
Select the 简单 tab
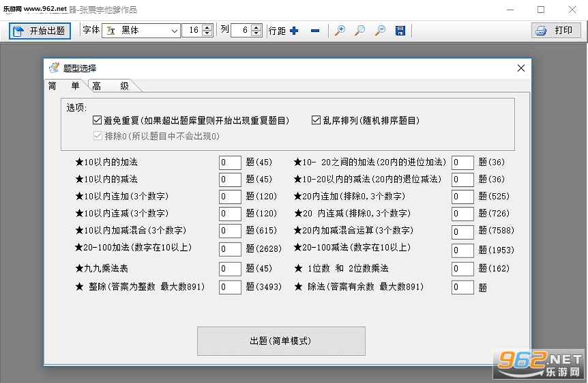(x=64, y=85)
